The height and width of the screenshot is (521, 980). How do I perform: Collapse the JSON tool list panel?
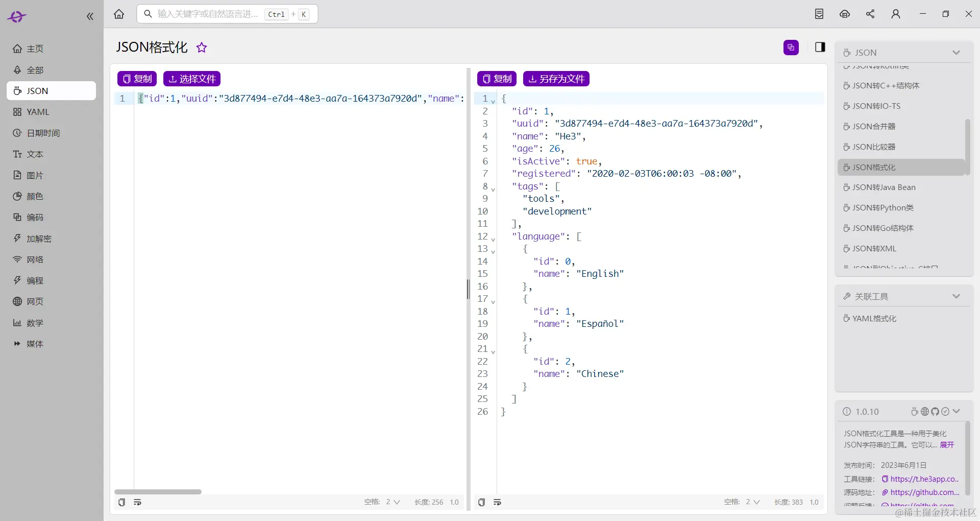(x=957, y=53)
